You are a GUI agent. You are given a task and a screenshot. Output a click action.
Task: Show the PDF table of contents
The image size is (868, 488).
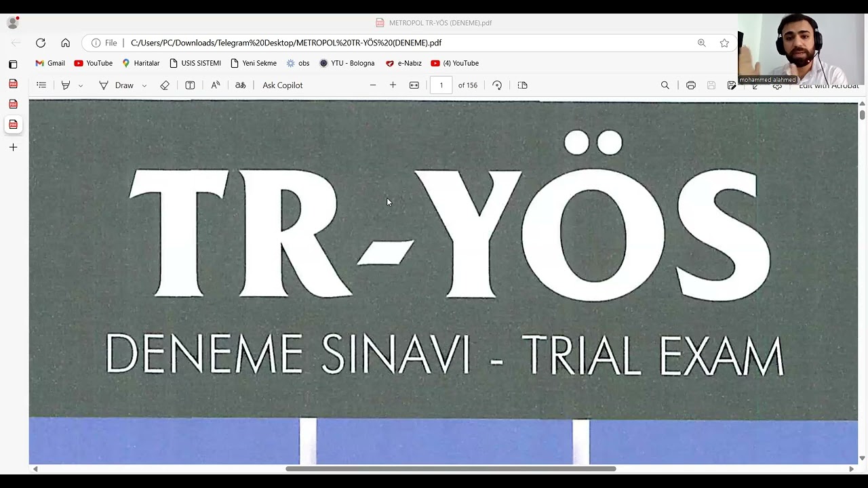tap(41, 85)
